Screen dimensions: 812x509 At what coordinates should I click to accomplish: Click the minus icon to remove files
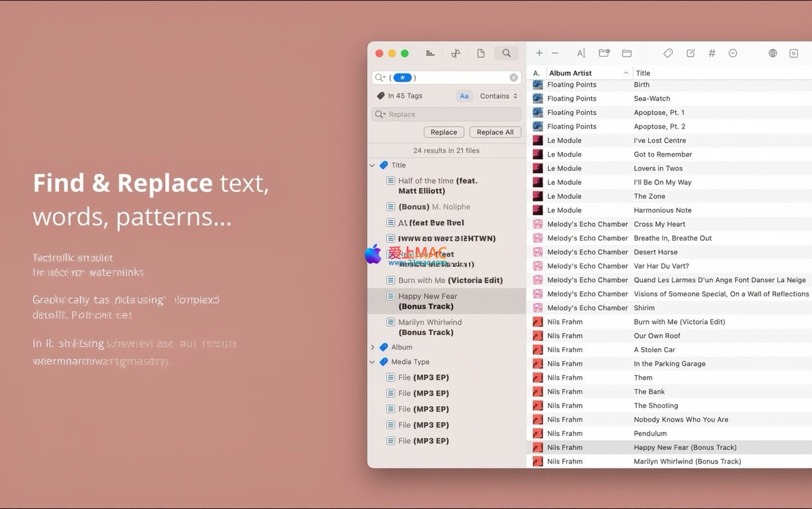click(x=555, y=53)
